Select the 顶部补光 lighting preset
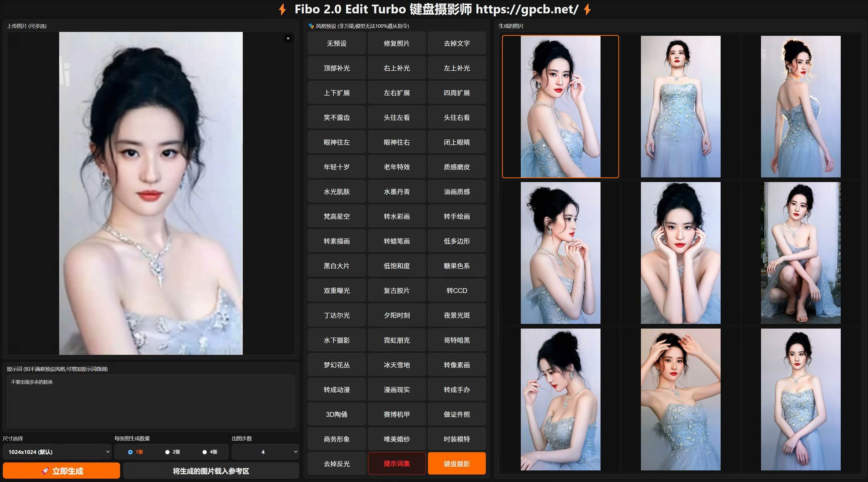Viewport: 868px width, 482px height. [x=337, y=68]
